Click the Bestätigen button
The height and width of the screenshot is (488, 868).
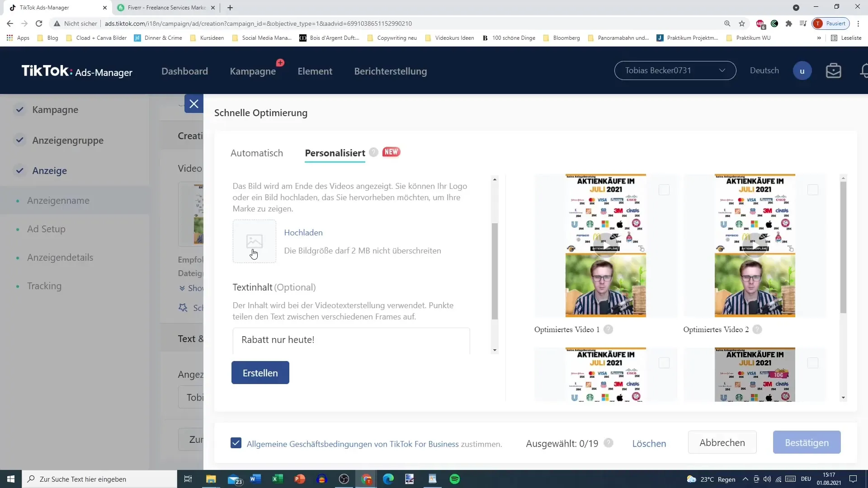coord(808,442)
